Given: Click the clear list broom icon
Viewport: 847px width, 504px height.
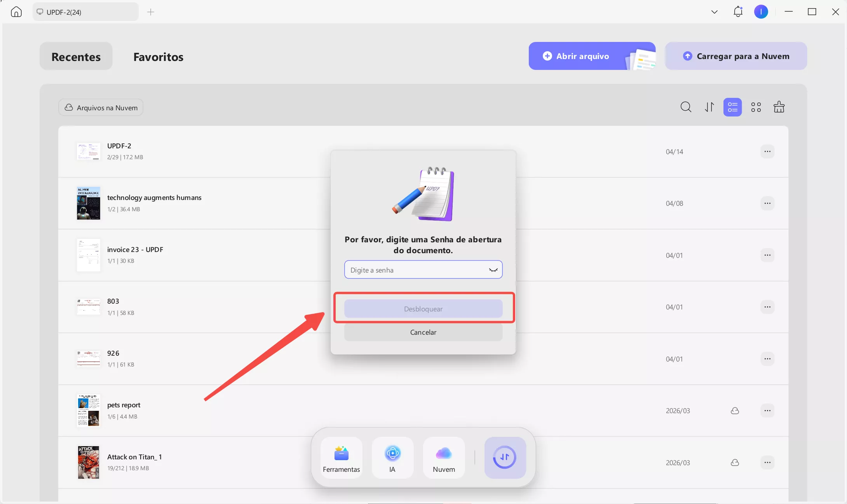Looking at the screenshot, I should 779,107.
